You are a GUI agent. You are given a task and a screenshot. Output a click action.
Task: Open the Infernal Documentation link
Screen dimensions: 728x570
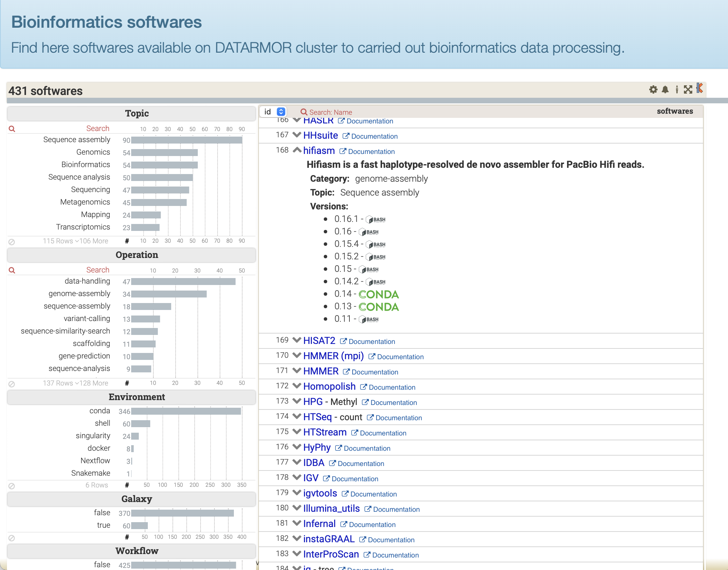tap(368, 525)
